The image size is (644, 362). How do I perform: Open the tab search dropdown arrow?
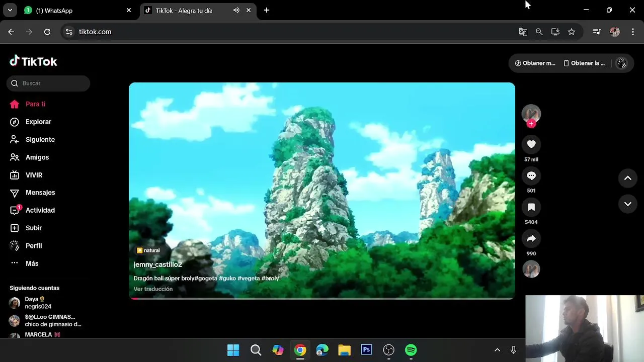pos(10,10)
